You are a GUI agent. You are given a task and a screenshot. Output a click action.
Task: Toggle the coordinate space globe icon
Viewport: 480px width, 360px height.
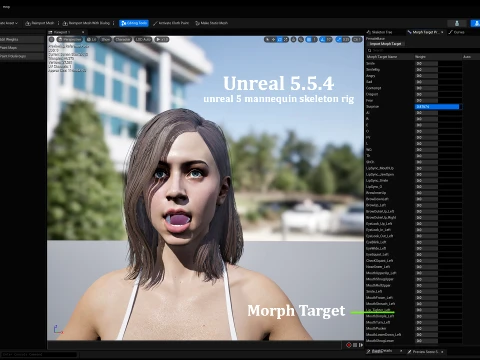point(293,39)
